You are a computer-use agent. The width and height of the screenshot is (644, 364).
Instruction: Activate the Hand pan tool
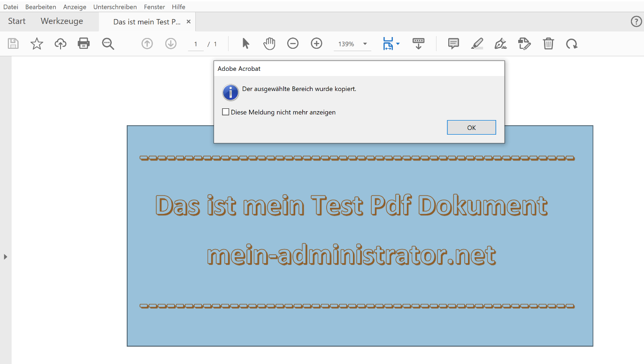269,44
